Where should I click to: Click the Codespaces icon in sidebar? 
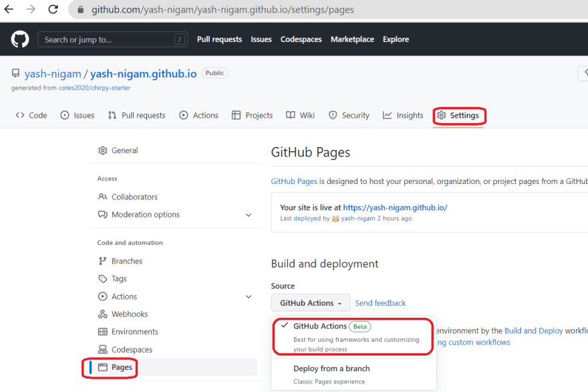tap(102, 350)
